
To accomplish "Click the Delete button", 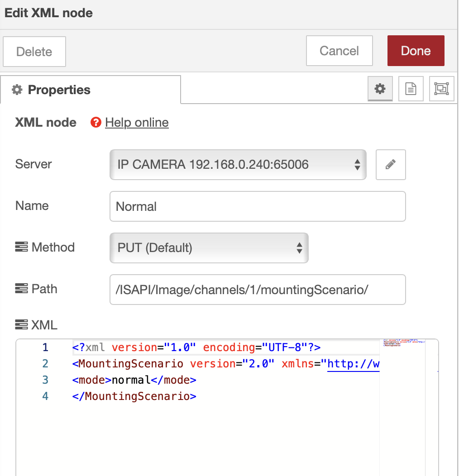I will (34, 51).
